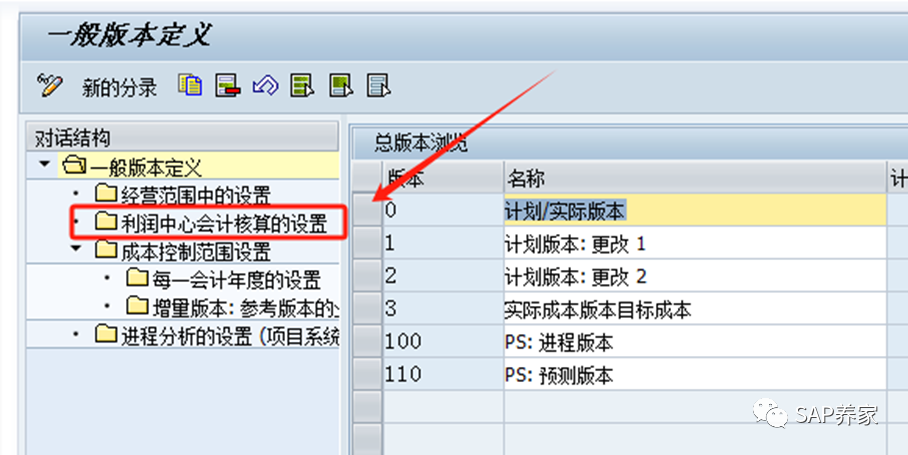The width and height of the screenshot is (908, 455).
Task: Click version cell 100
Action: 443,342
